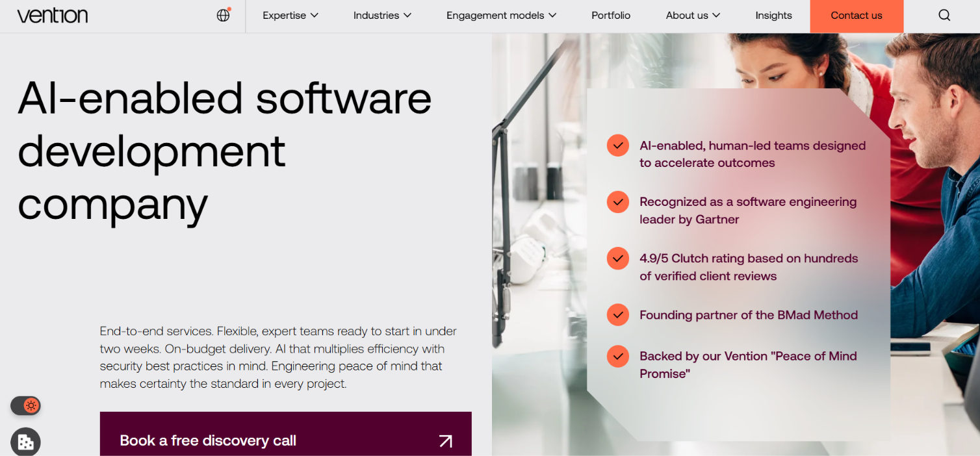Click the Vention logo
The image size is (980, 456).
53,16
